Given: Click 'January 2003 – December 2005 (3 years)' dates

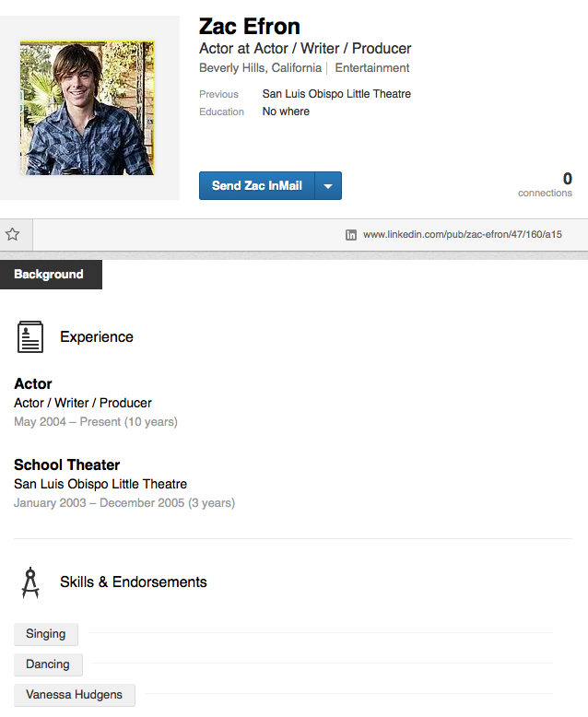Looking at the screenshot, I should pos(124,503).
